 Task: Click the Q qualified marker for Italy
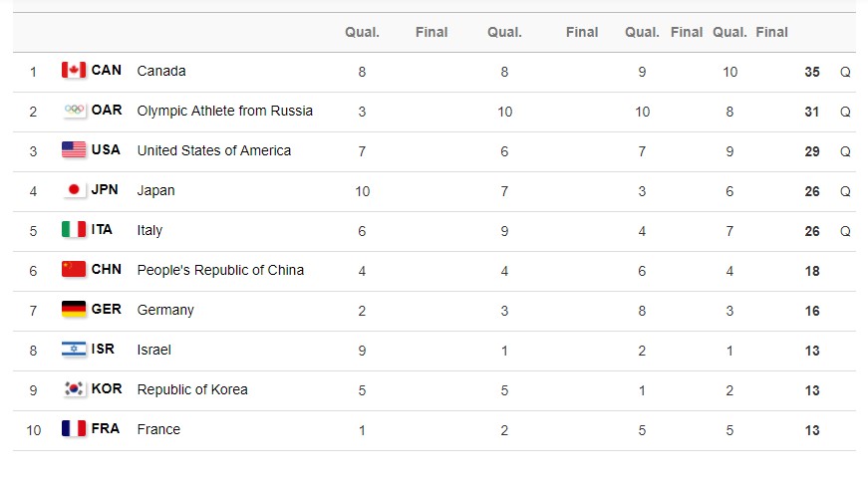click(x=845, y=231)
